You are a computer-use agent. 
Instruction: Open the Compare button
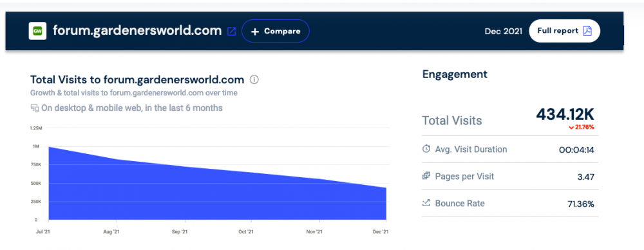(276, 31)
